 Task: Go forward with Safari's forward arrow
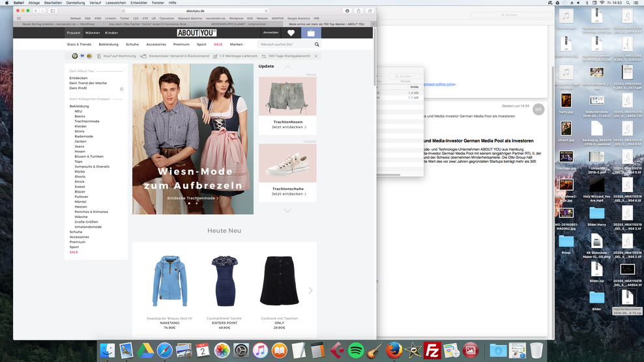coord(42,10)
